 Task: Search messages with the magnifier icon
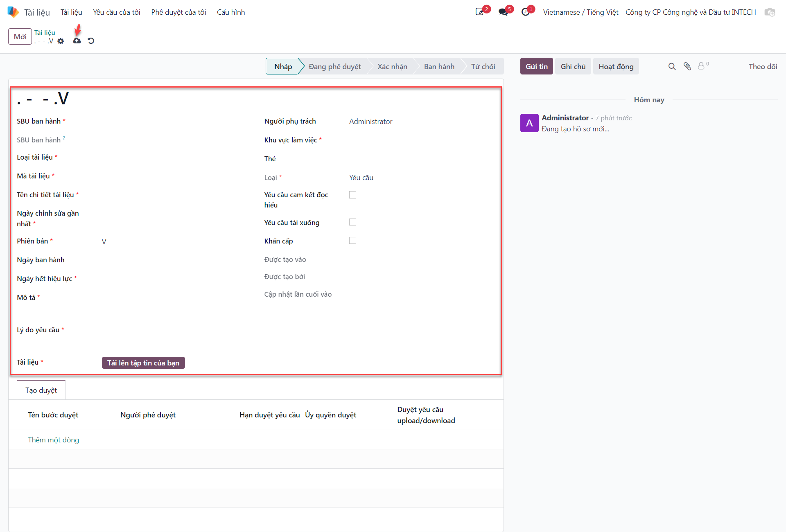[x=672, y=66]
